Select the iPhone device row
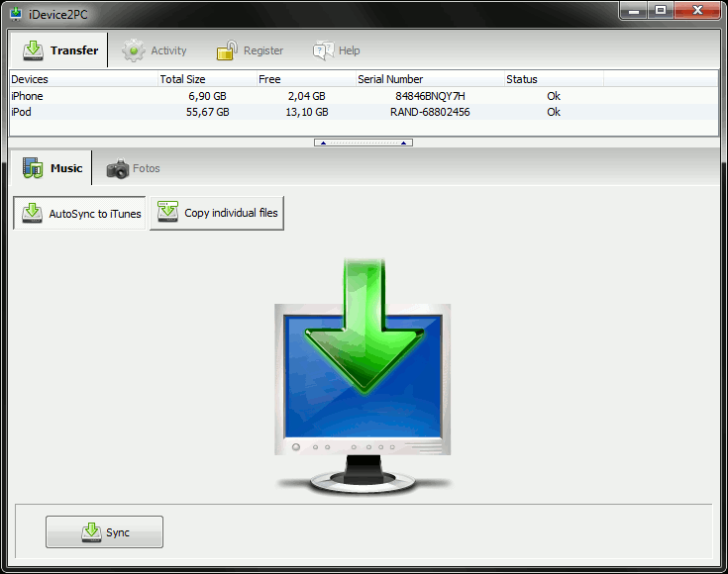Screen dimensions: 728x574 click(x=364, y=96)
